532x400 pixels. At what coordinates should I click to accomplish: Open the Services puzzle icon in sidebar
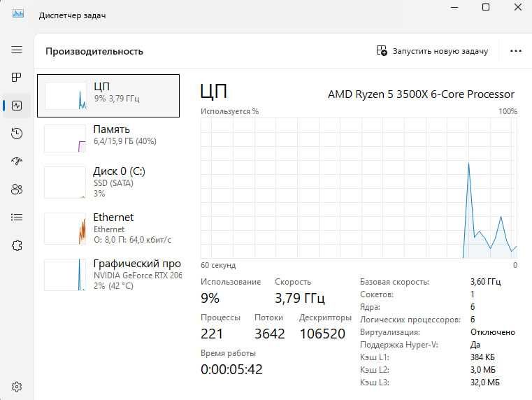tap(17, 245)
